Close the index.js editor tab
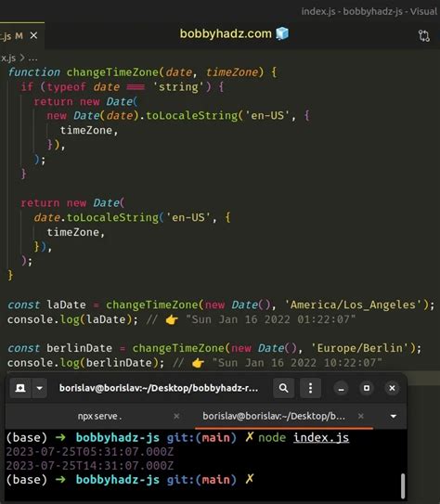Image resolution: width=440 pixels, height=504 pixels. pyautogui.click(x=33, y=35)
